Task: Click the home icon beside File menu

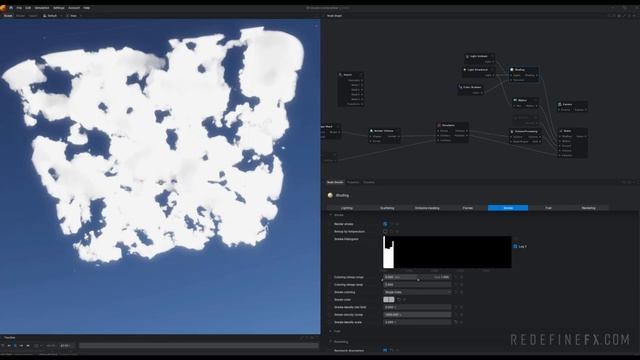Action: pos(11,8)
